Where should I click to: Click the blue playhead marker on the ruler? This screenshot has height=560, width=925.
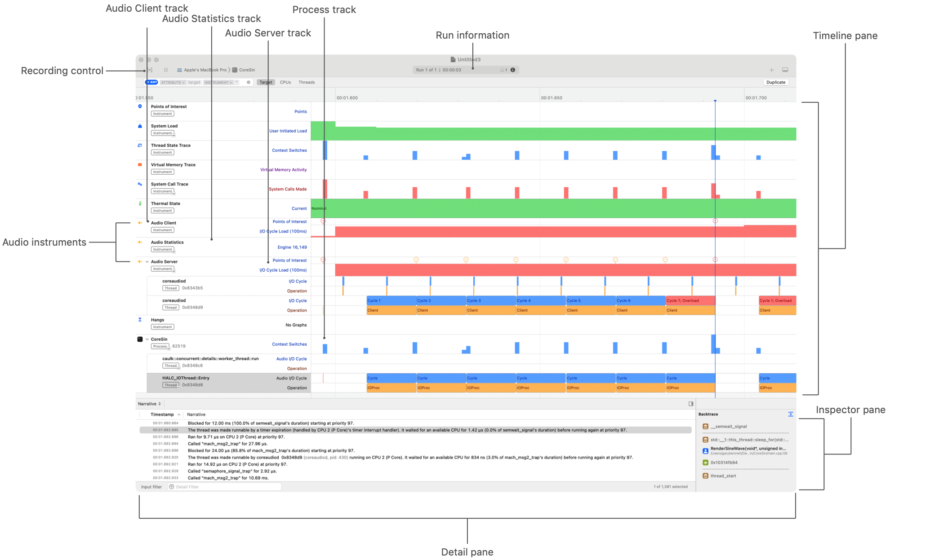pyautogui.click(x=715, y=101)
